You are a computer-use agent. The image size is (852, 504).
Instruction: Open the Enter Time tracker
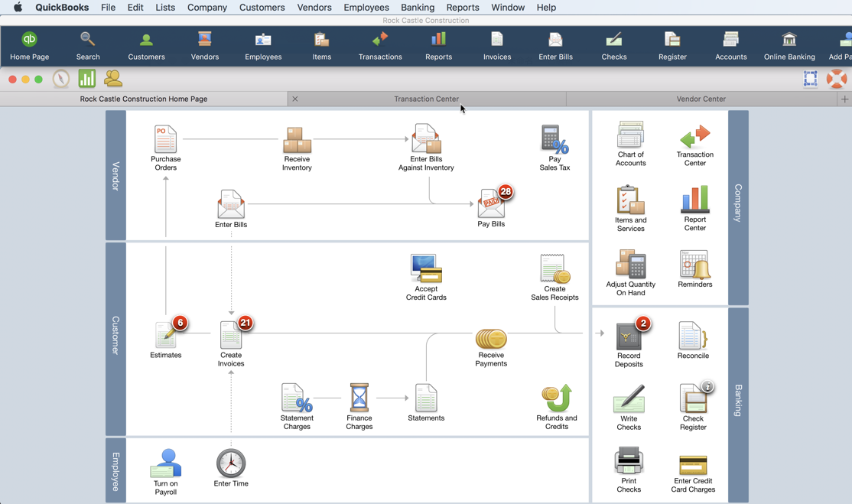coord(230,462)
